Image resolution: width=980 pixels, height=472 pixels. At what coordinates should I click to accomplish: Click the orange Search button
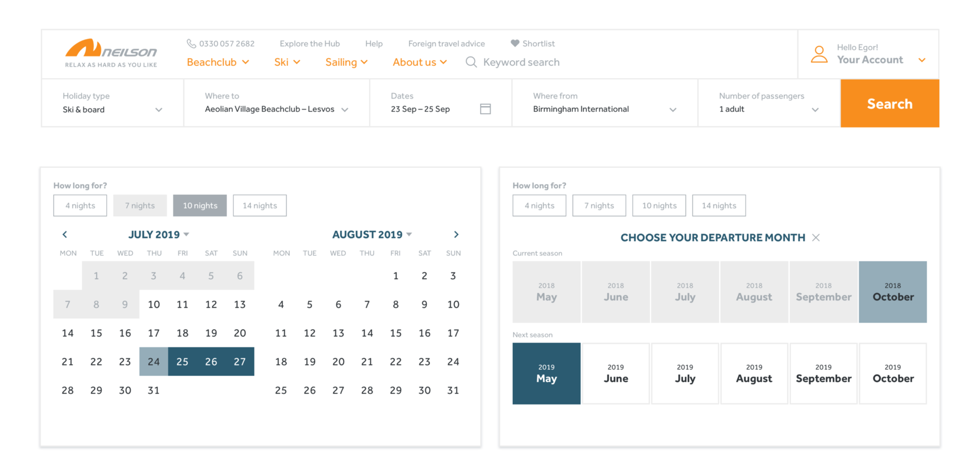(890, 104)
